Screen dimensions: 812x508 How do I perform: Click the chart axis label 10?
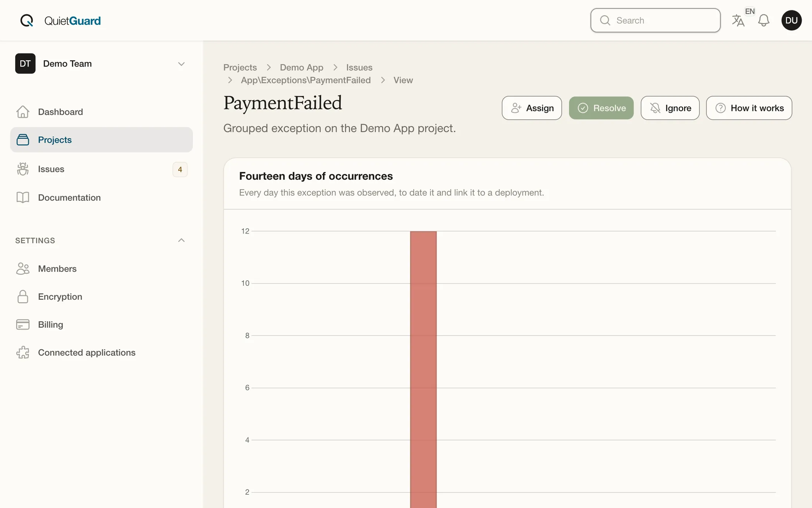pos(245,283)
